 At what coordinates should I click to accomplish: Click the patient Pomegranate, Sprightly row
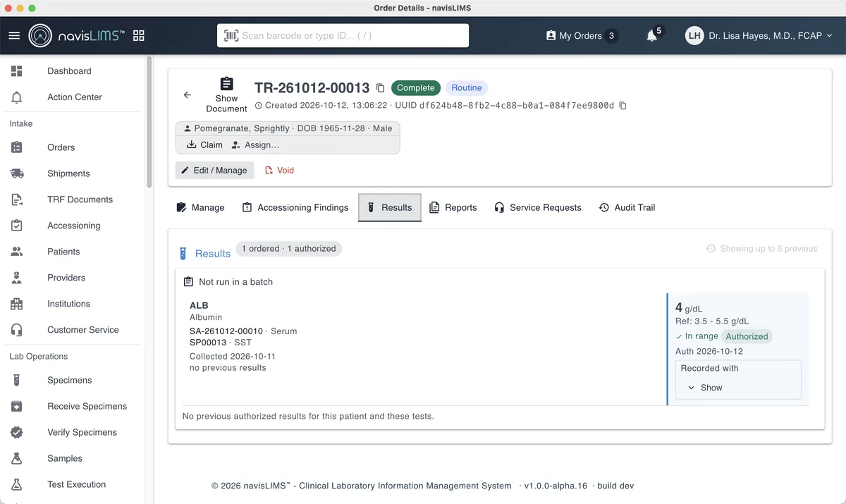[288, 128]
